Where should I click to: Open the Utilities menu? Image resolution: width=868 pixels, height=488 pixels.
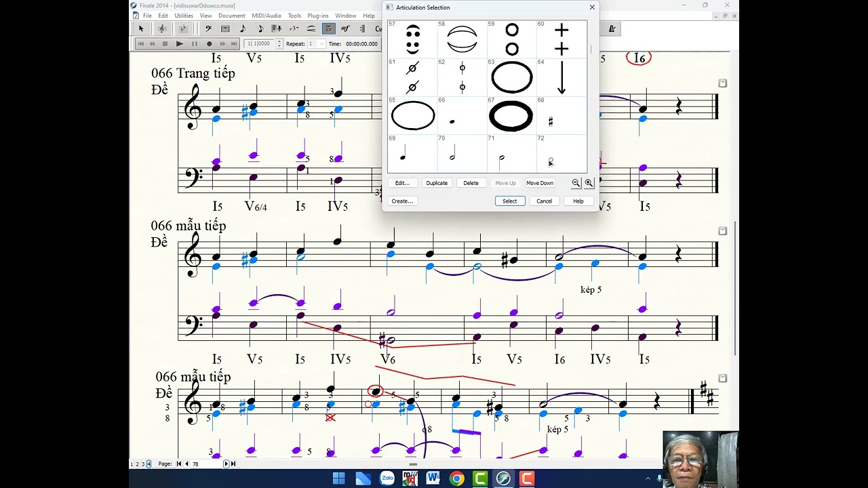[x=184, y=16]
